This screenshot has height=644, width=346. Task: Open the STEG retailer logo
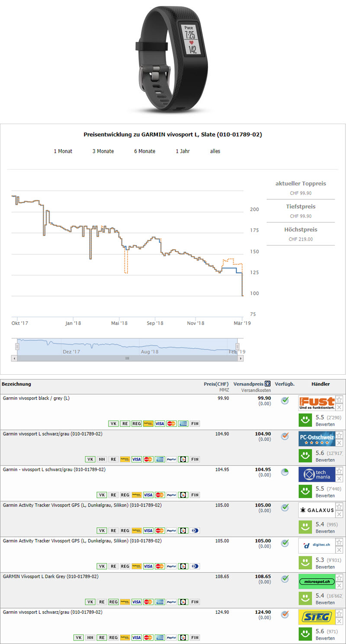click(317, 617)
